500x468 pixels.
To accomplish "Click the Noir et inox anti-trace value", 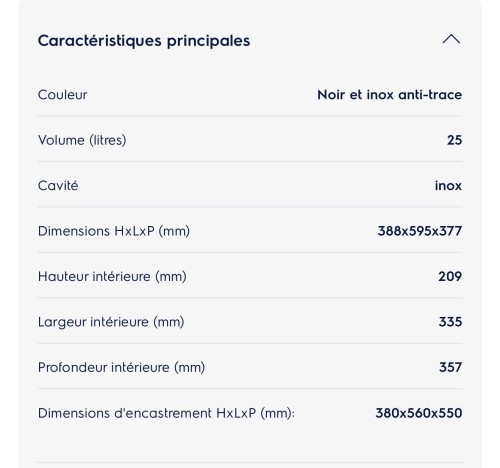I will tap(390, 95).
